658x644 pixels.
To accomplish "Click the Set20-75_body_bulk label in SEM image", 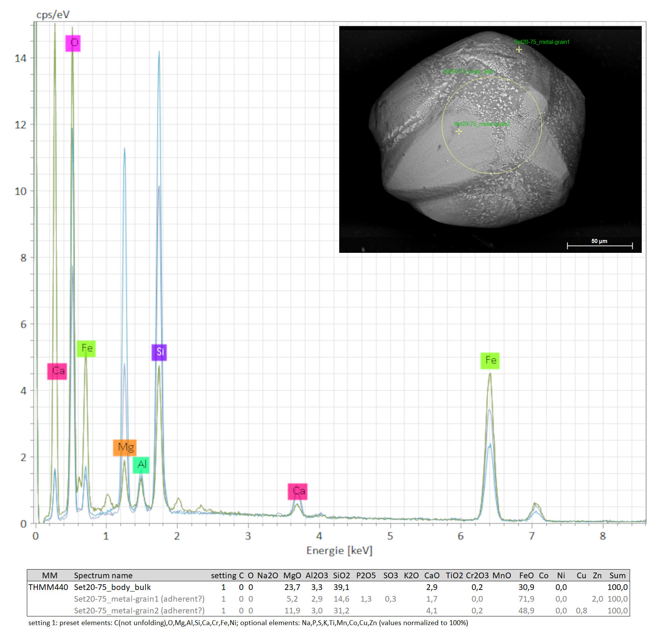I will click(468, 71).
